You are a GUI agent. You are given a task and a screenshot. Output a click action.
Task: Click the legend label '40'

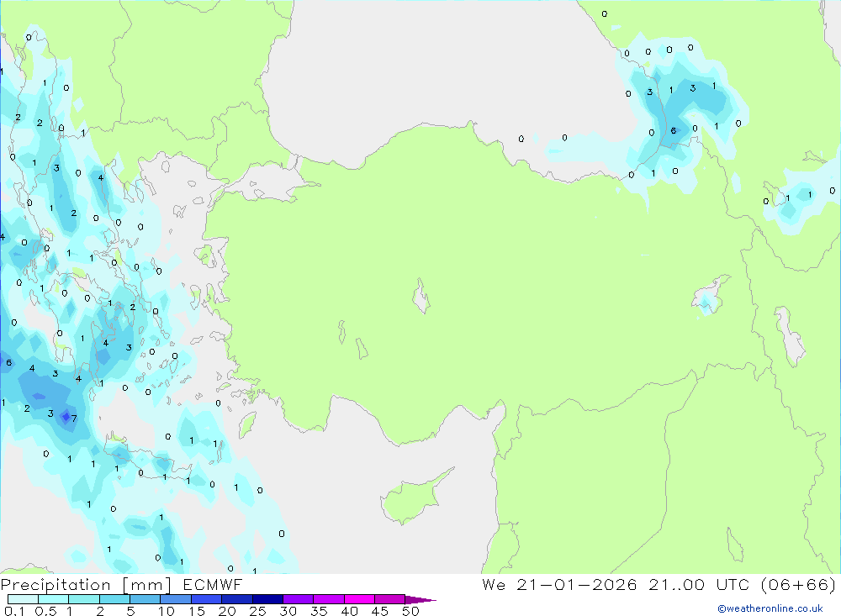pos(350,611)
